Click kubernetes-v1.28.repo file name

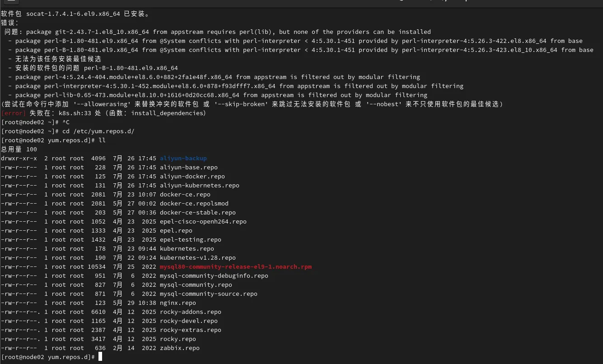click(x=198, y=257)
